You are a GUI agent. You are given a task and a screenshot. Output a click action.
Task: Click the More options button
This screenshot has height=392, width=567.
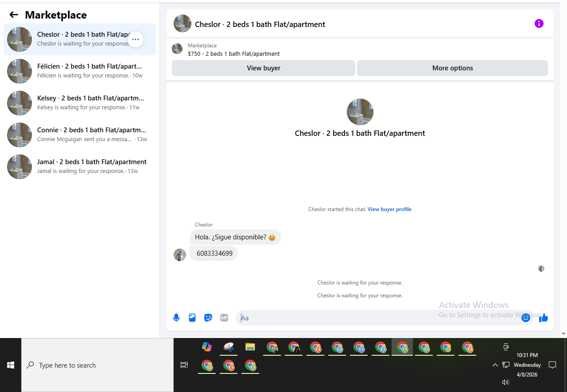tap(452, 68)
